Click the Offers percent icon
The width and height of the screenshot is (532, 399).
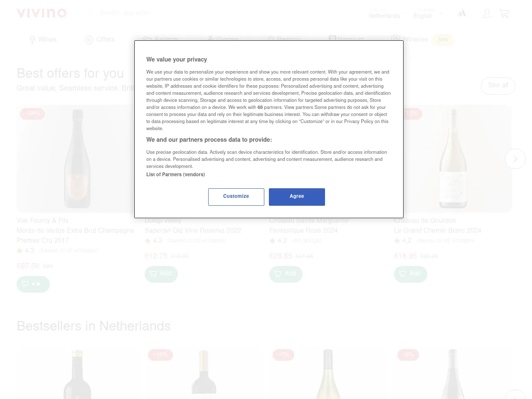(x=89, y=40)
